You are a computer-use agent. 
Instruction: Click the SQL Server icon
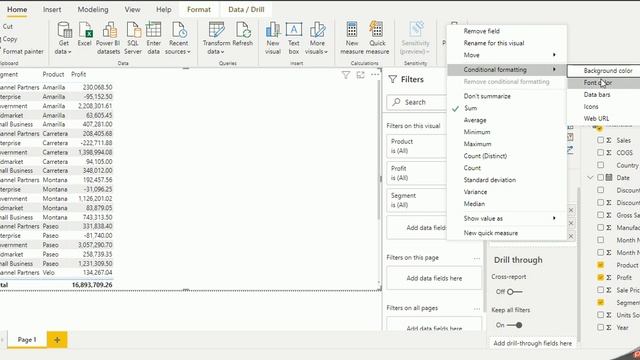133,38
